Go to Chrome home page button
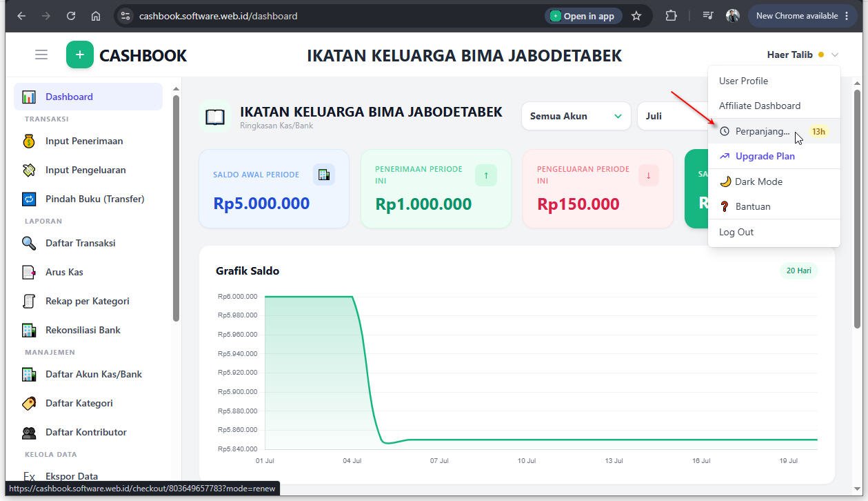868x501 pixels. point(96,16)
